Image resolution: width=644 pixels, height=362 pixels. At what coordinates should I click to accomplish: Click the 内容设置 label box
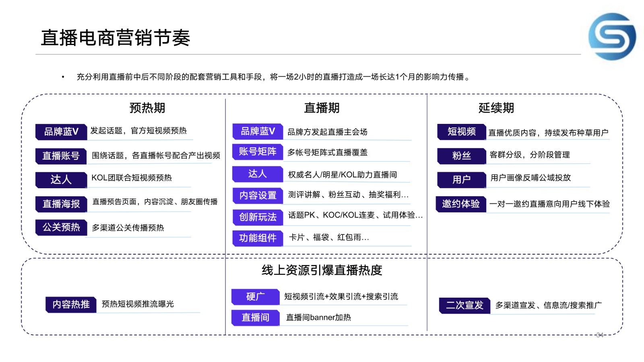pos(258,195)
